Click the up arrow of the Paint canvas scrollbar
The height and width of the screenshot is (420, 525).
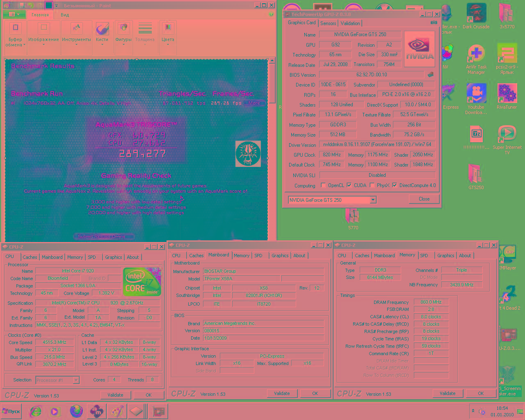(x=272, y=61)
